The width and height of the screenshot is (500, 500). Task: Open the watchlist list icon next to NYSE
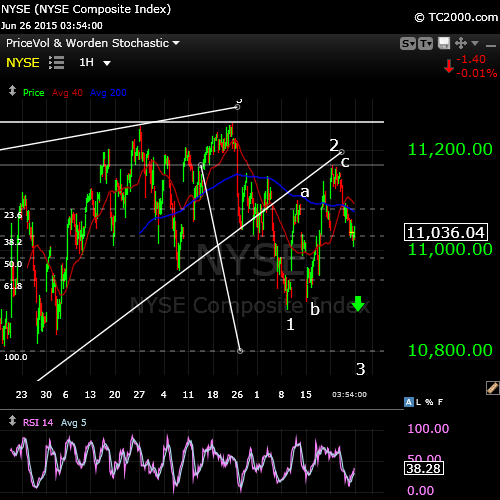(x=56, y=62)
